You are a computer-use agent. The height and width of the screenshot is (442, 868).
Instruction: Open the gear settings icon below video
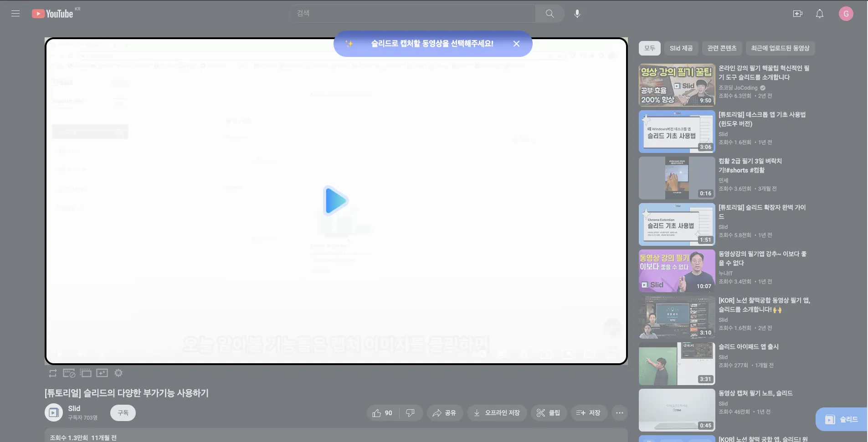tap(118, 373)
